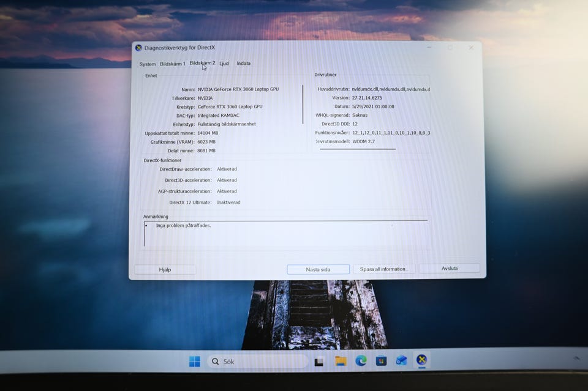588x391 pixels.
Task: Click the Anmärkning section label
Action: coord(156,217)
